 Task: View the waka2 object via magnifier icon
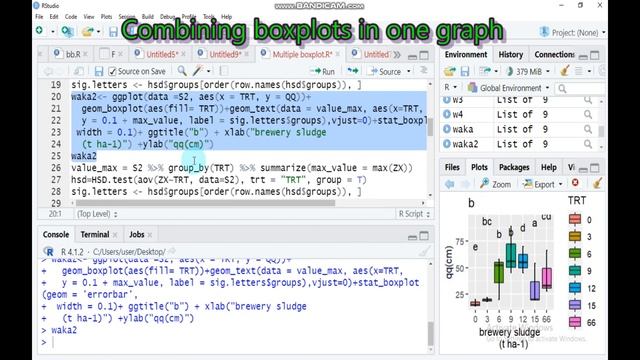coord(588,144)
